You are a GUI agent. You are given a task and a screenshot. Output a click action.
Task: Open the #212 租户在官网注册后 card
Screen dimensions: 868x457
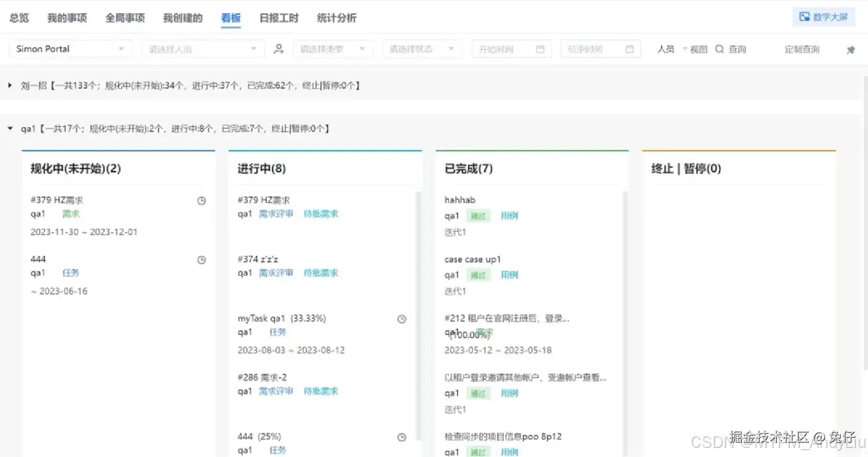(507, 318)
